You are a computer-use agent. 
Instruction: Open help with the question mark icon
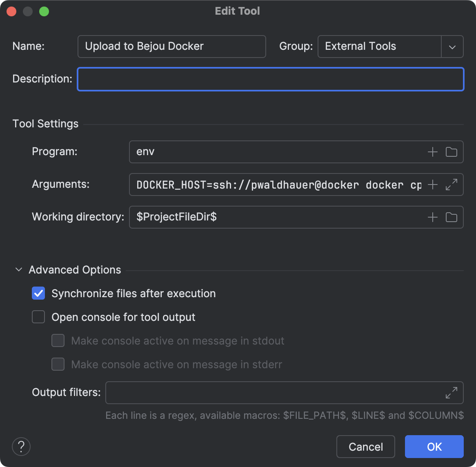[21, 447]
